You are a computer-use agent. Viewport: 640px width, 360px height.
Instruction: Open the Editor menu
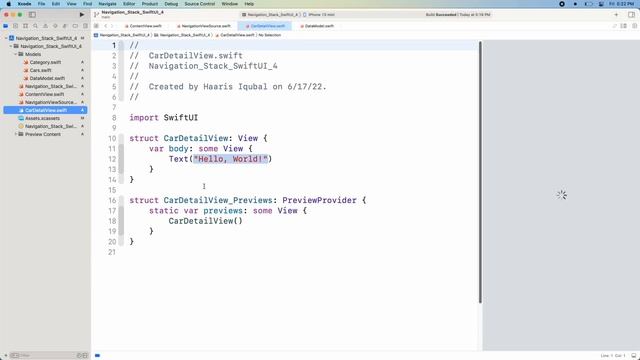coord(129,4)
